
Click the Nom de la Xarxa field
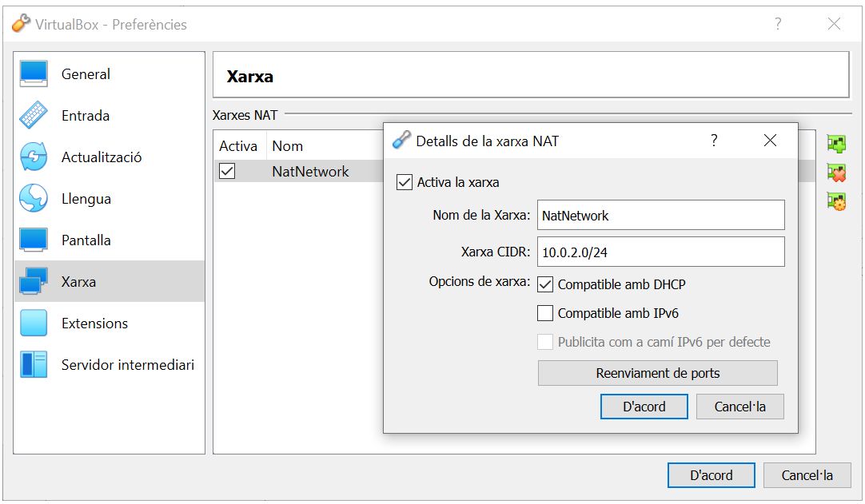660,216
